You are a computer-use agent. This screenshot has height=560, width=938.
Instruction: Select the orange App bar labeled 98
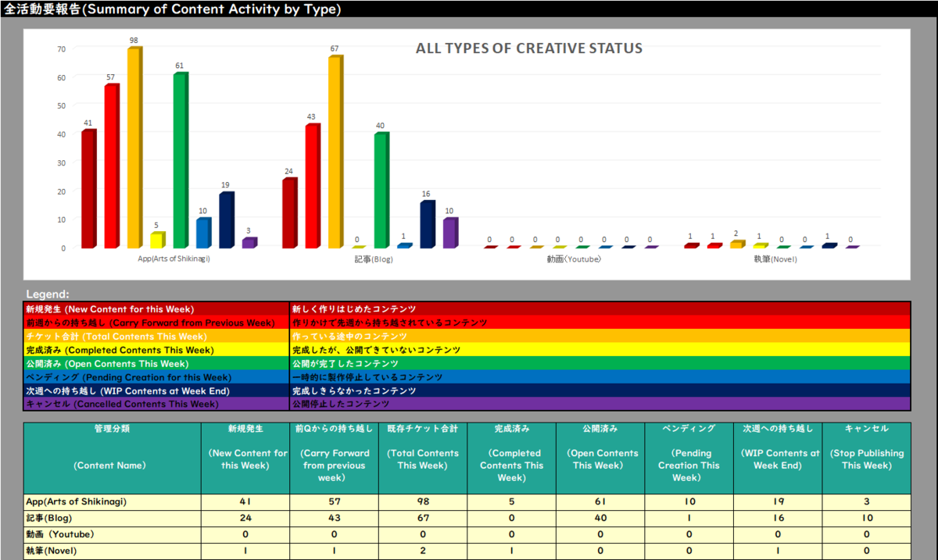click(134, 148)
